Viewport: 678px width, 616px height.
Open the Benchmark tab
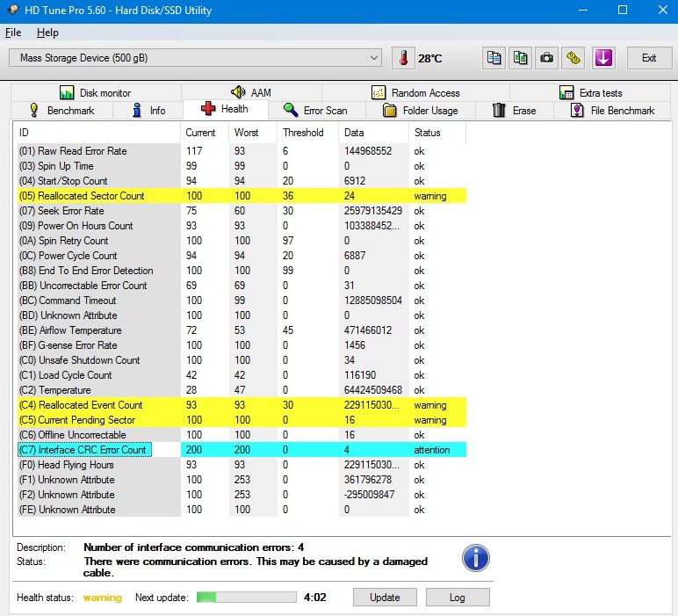(x=61, y=111)
